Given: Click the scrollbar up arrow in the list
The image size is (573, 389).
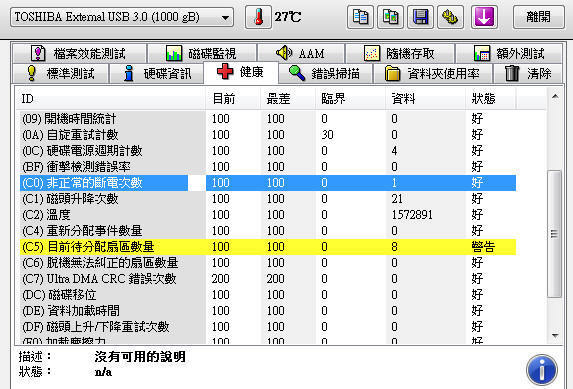Looking at the screenshot, I should [x=555, y=97].
